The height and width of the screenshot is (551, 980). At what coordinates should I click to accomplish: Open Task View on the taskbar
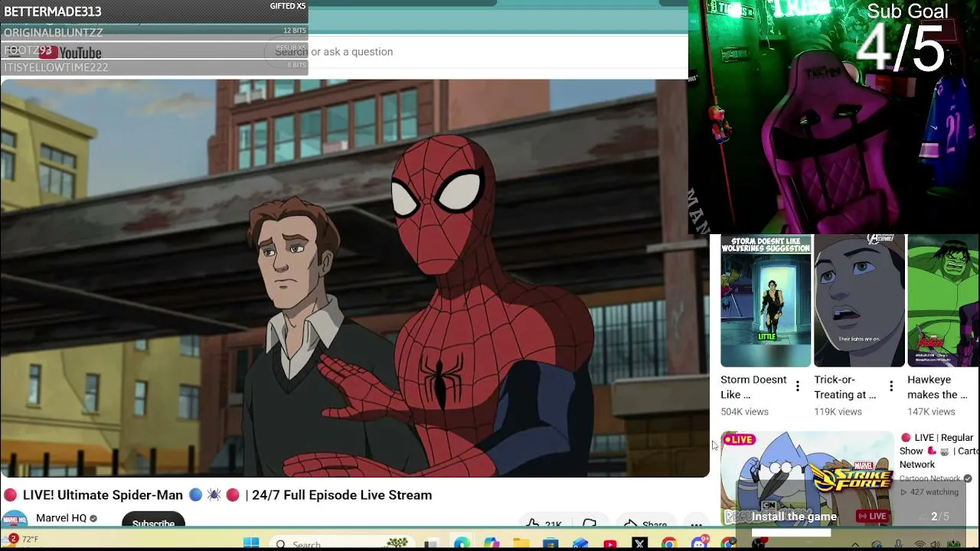point(431,543)
